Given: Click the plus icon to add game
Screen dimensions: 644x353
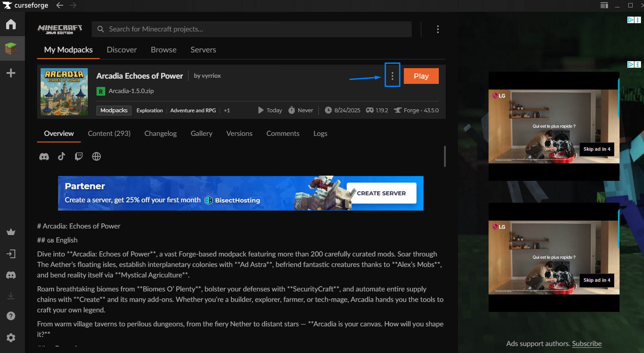Looking at the screenshot, I should (11, 73).
